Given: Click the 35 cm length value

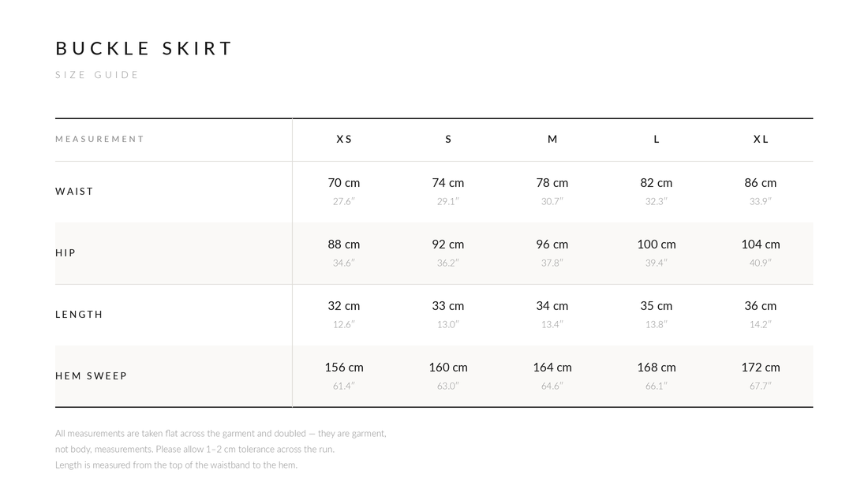Looking at the screenshot, I should (657, 305).
